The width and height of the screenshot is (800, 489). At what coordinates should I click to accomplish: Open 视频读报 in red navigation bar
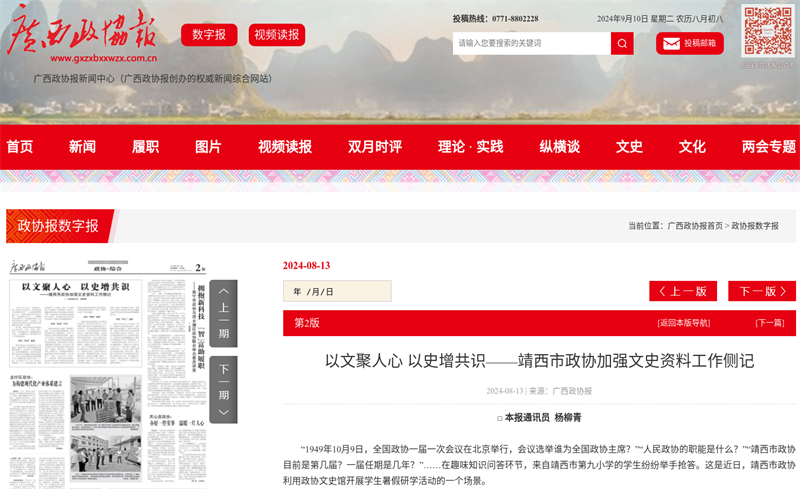pos(285,147)
